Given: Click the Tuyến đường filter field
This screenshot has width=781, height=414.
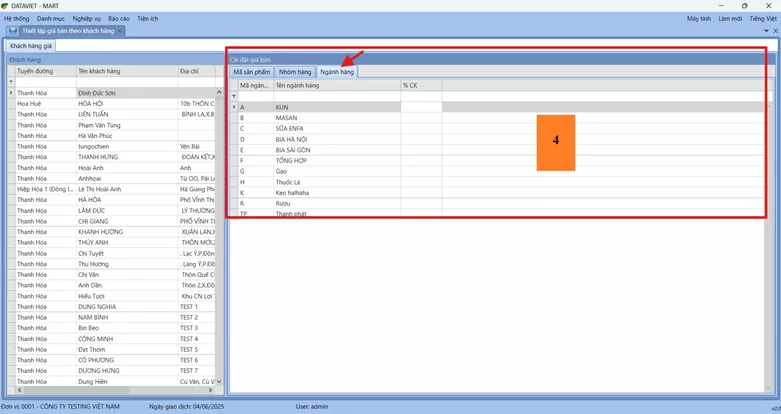Looking at the screenshot, I should click(x=46, y=82).
